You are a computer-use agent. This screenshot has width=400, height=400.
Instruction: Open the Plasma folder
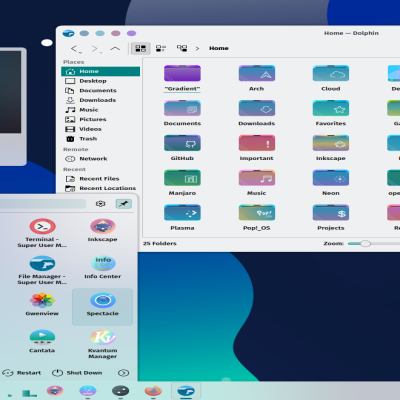[x=182, y=213]
